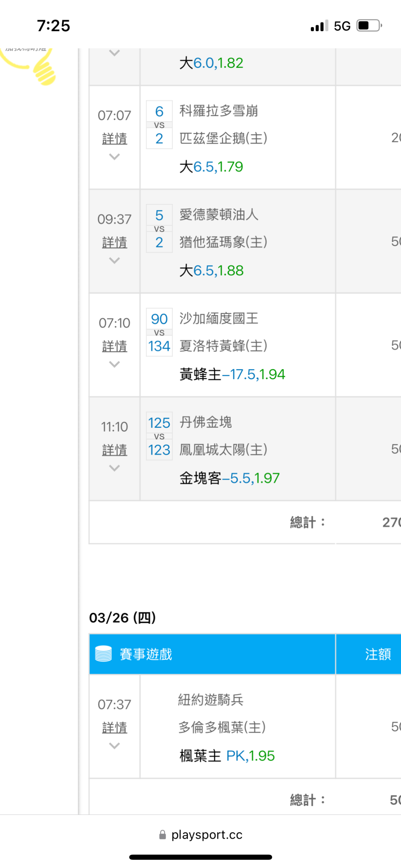Tap the 賽事遊戲 column header

(146, 654)
